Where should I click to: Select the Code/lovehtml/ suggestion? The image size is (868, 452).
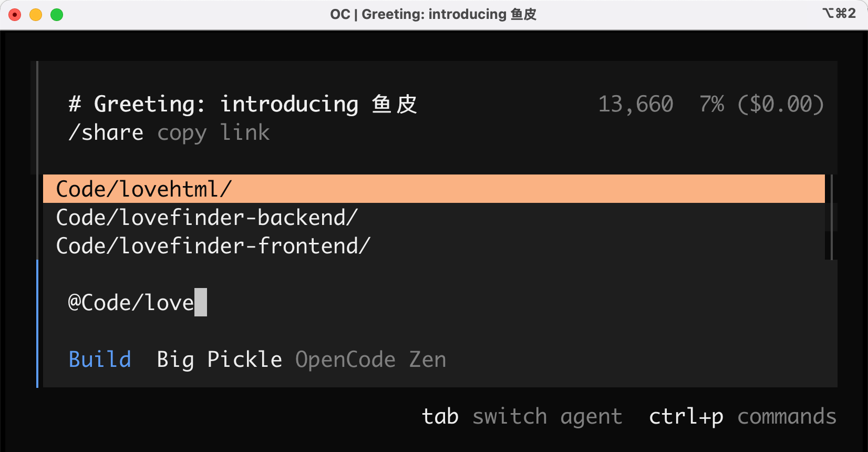tap(143, 189)
